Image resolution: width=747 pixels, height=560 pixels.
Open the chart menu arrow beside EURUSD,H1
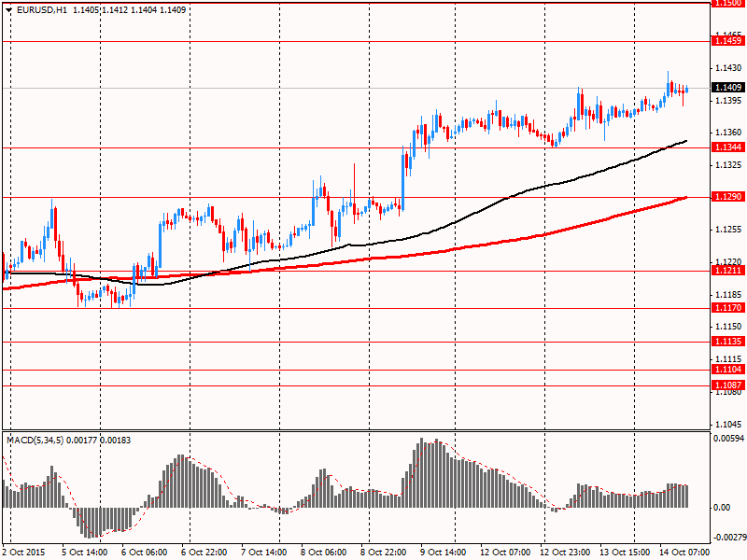point(9,10)
